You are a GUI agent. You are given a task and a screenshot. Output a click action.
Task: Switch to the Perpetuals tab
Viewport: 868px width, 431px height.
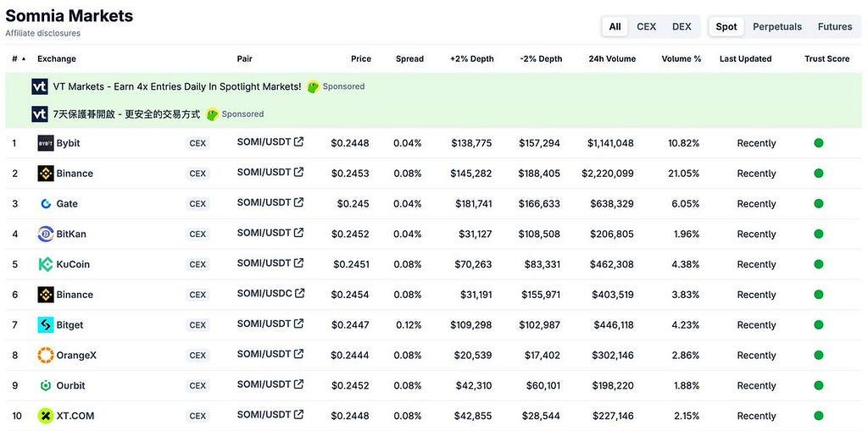[776, 26]
